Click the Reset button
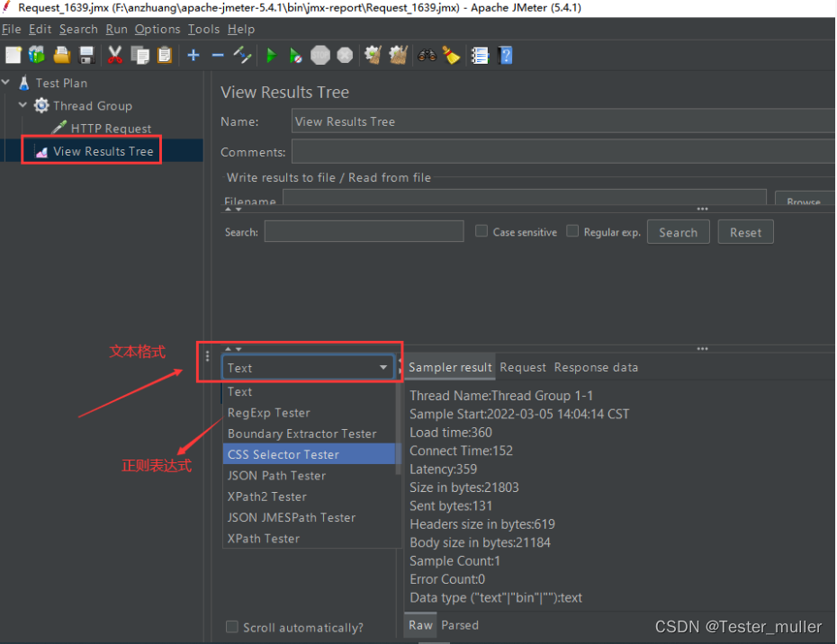Viewport: 837px width, 644px height. (745, 232)
